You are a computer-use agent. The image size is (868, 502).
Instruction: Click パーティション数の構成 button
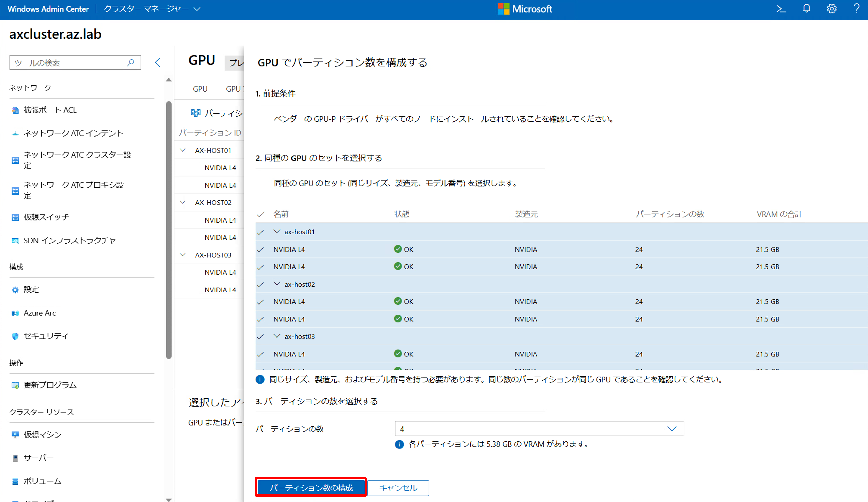pyautogui.click(x=311, y=488)
